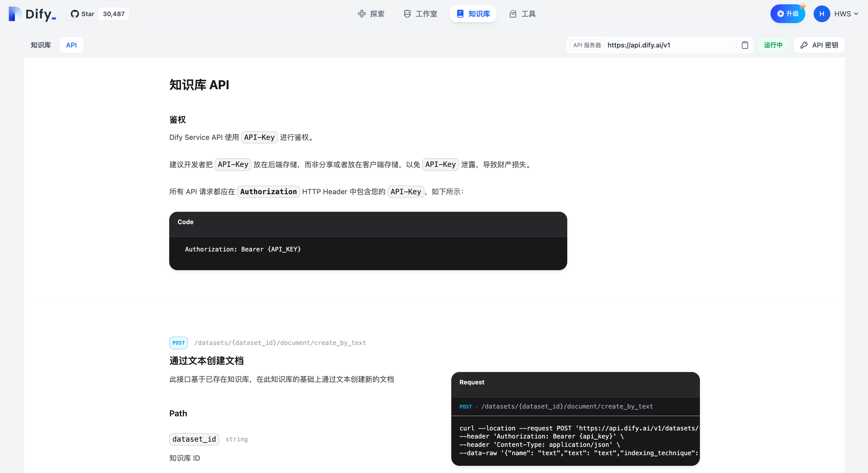This screenshot has height=473, width=868.
Task: Open the 工具 tools icon
Action: (513, 14)
